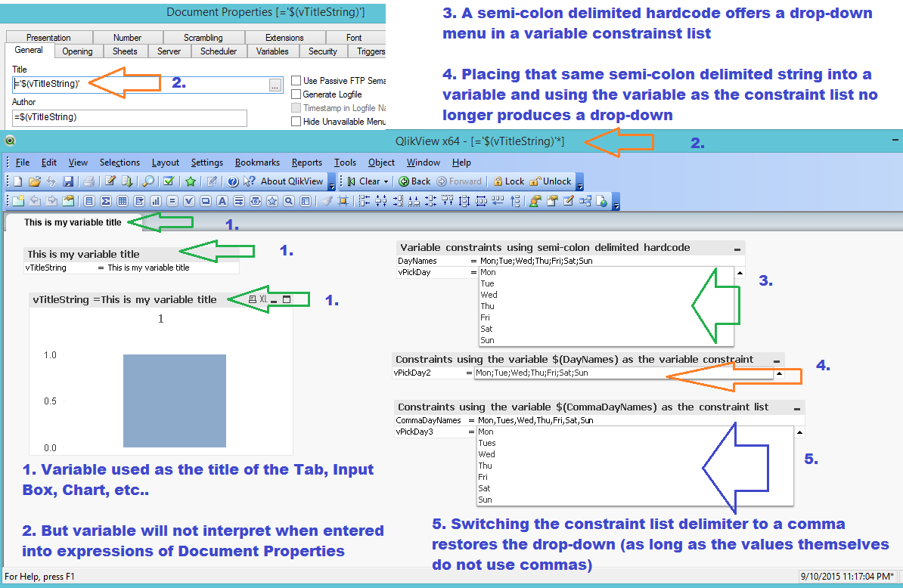
Task: Open the Edit Script icon
Action: point(110,182)
